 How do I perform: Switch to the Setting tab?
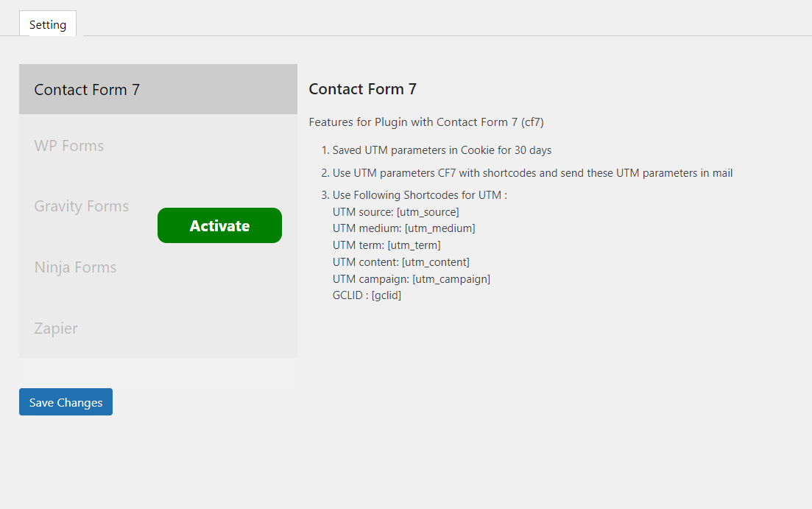pos(47,24)
